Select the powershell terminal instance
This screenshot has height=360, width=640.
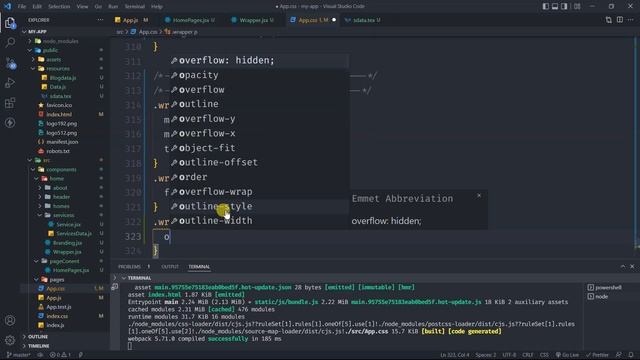(x=605, y=287)
